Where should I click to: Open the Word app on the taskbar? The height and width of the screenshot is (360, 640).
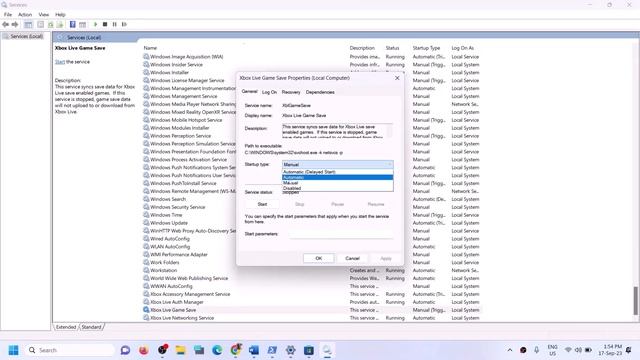pos(254,350)
